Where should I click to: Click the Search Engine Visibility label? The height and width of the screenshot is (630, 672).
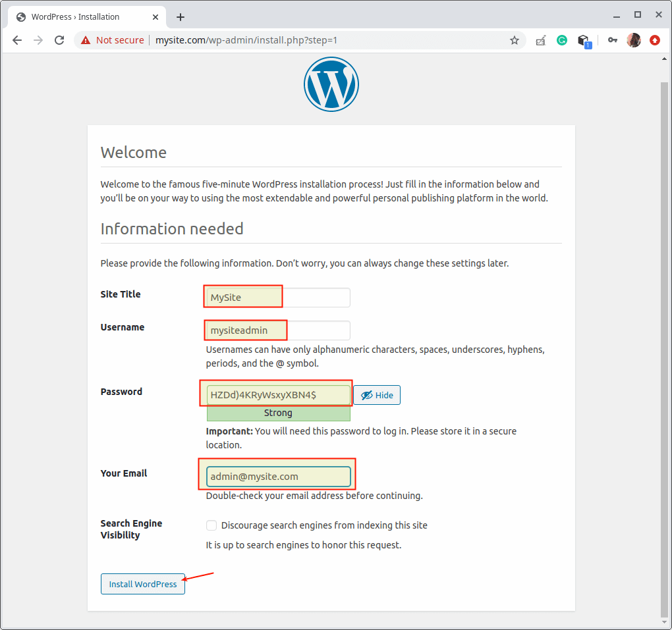(x=131, y=529)
